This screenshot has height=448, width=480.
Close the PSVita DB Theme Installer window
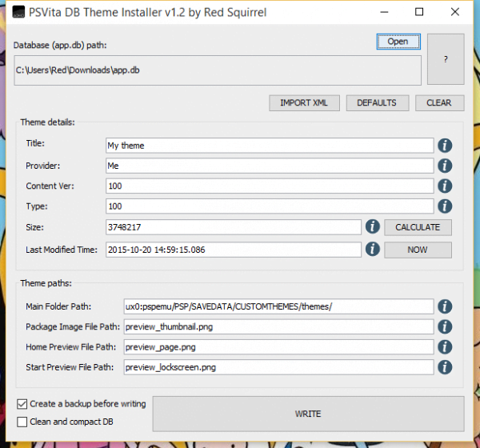coord(455,12)
